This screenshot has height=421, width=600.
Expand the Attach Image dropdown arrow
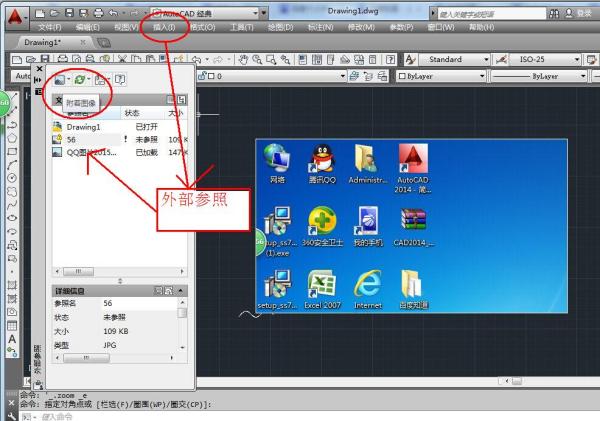click(69, 80)
